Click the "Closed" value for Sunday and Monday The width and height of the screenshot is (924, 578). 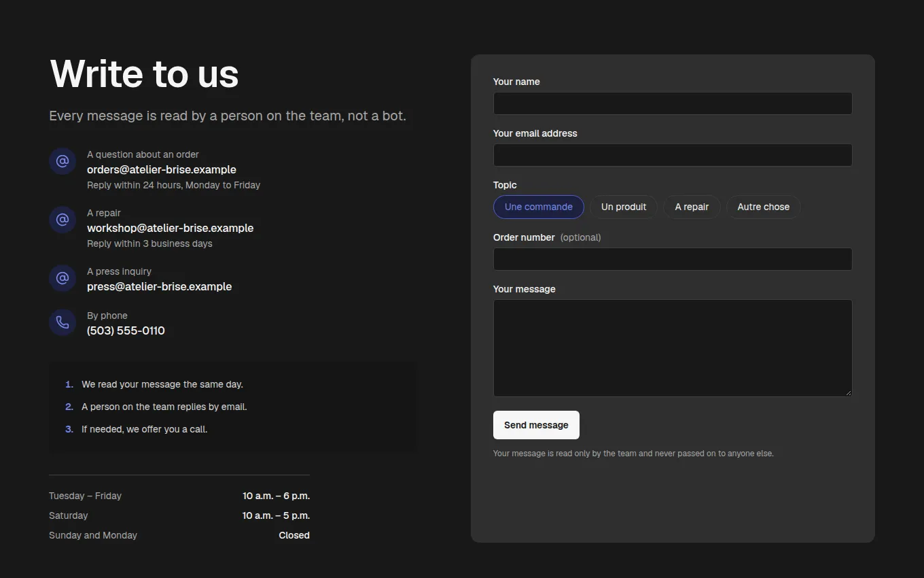(294, 535)
